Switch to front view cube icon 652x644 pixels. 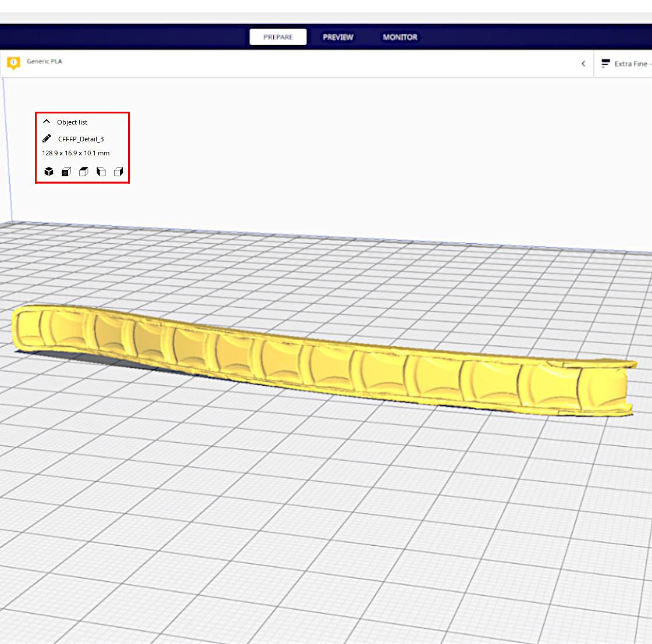pos(66,172)
